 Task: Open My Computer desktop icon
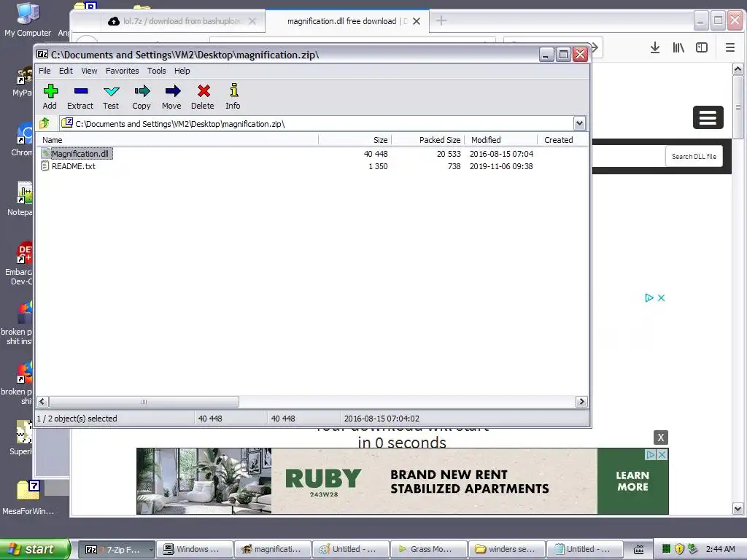coord(28,19)
